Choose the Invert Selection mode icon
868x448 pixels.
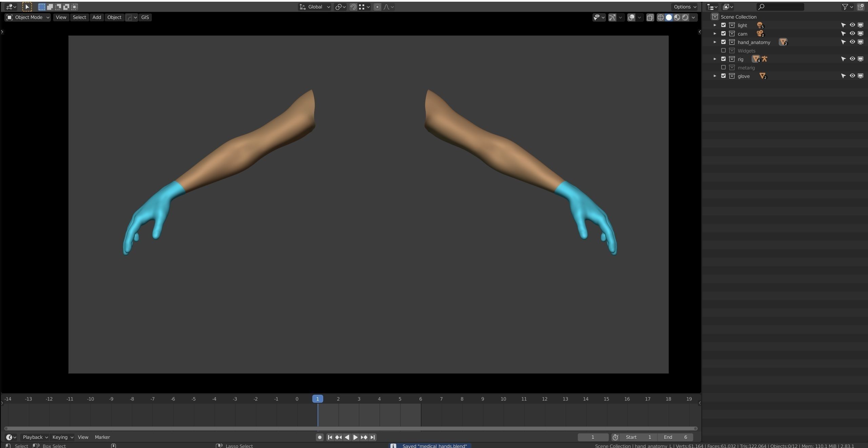pyautogui.click(x=66, y=7)
